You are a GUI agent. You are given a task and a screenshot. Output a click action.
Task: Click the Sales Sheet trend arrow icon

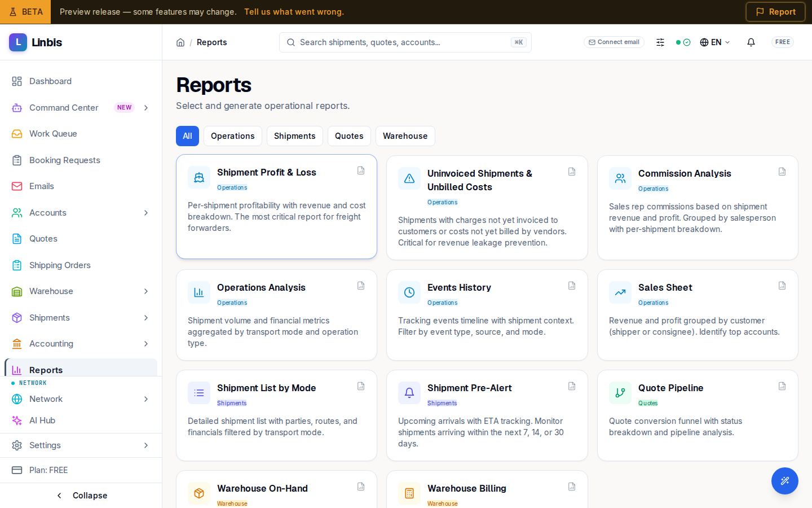[x=620, y=292]
